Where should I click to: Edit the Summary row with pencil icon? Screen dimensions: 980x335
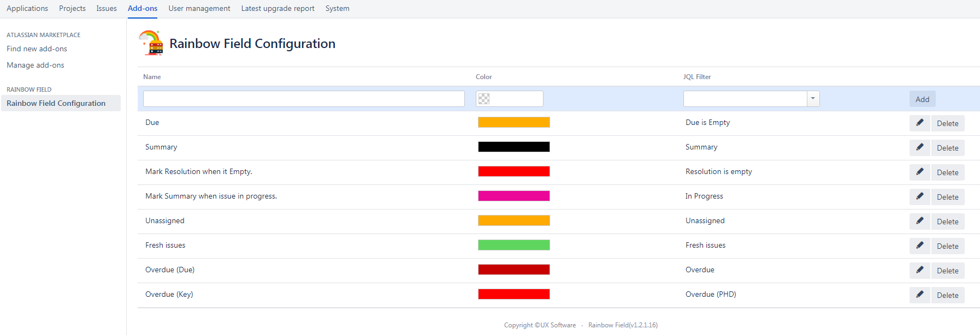click(x=920, y=148)
